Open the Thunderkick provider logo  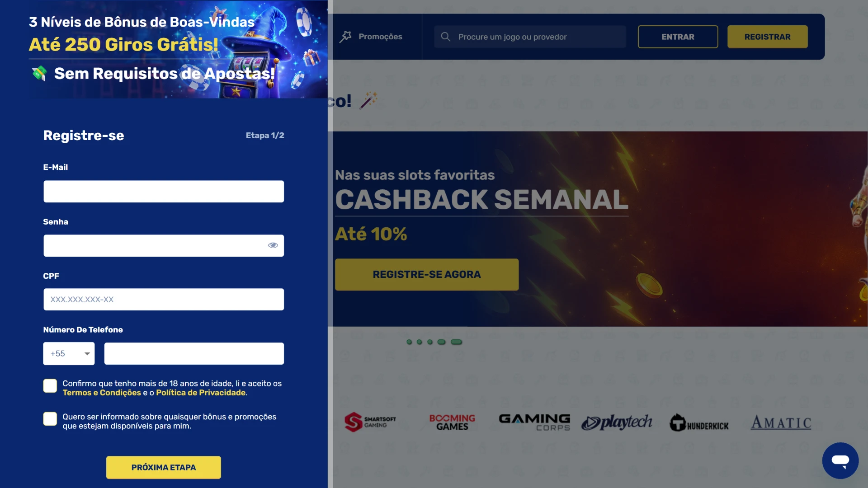(699, 423)
